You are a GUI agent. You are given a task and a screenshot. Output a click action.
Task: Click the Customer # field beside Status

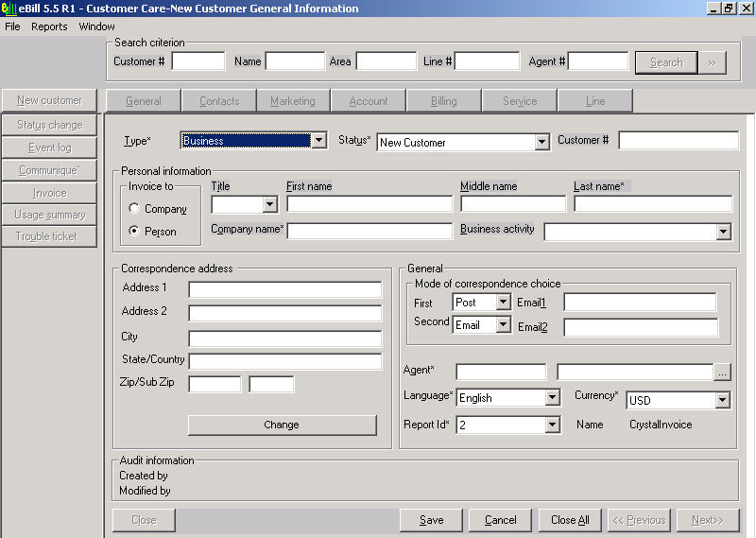click(x=679, y=141)
